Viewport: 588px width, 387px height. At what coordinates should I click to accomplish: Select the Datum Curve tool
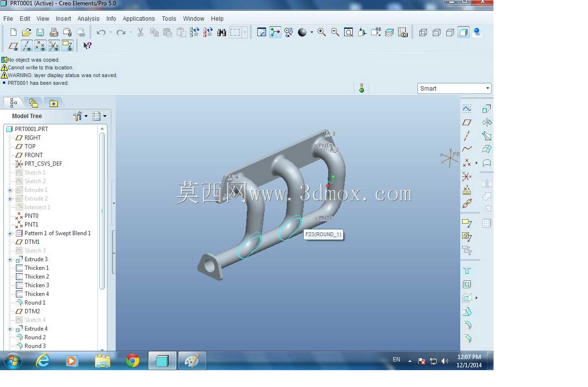(467, 149)
